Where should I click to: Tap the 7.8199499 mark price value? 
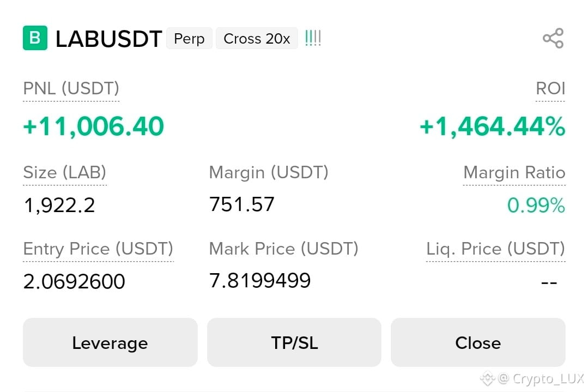(x=260, y=281)
